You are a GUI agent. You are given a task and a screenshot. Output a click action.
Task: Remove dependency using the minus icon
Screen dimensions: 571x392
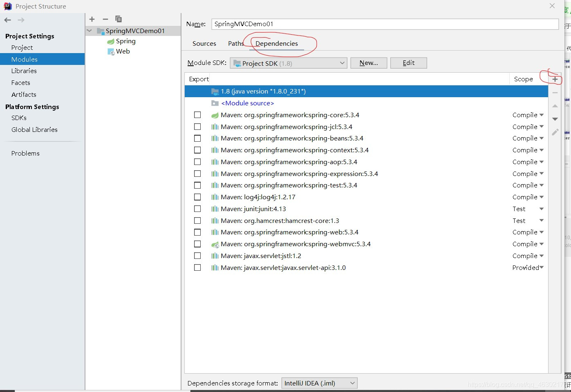(555, 93)
